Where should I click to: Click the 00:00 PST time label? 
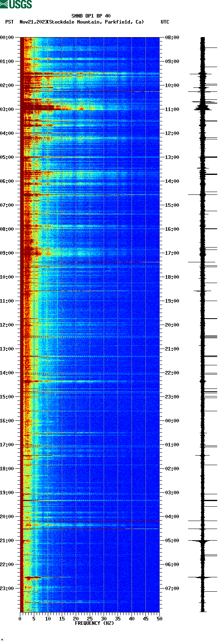click(x=7, y=38)
